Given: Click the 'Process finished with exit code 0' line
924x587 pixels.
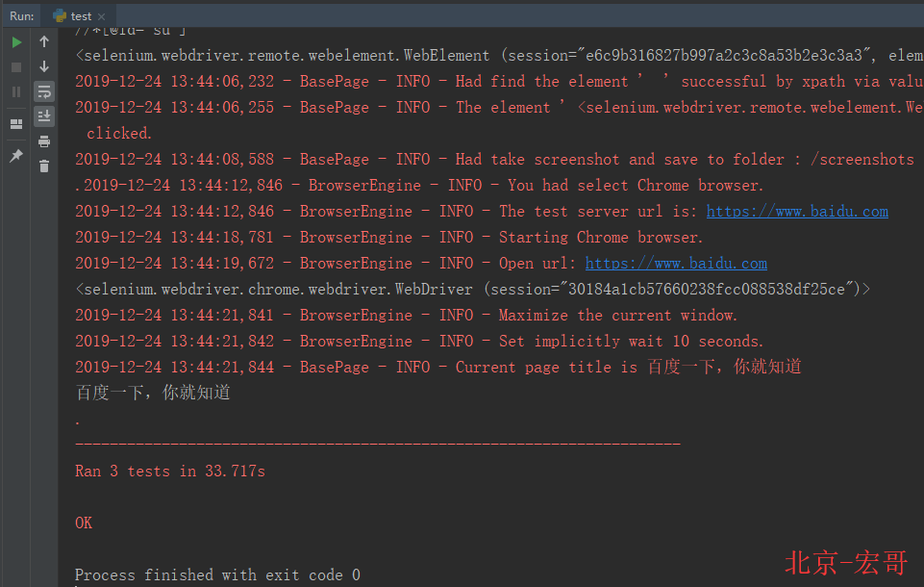Looking at the screenshot, I should [217, 575].
